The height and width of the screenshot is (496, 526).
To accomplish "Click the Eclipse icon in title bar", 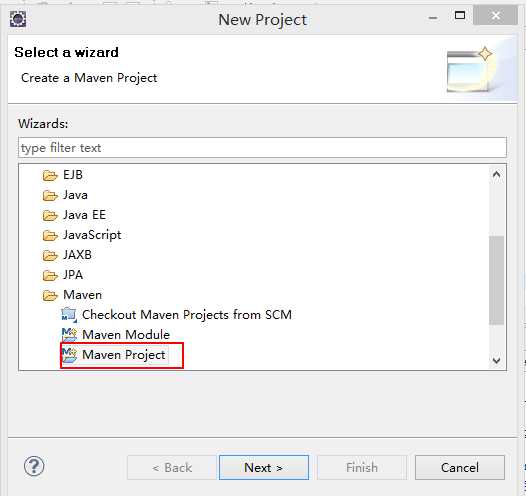I will click(x=18, y=19).
